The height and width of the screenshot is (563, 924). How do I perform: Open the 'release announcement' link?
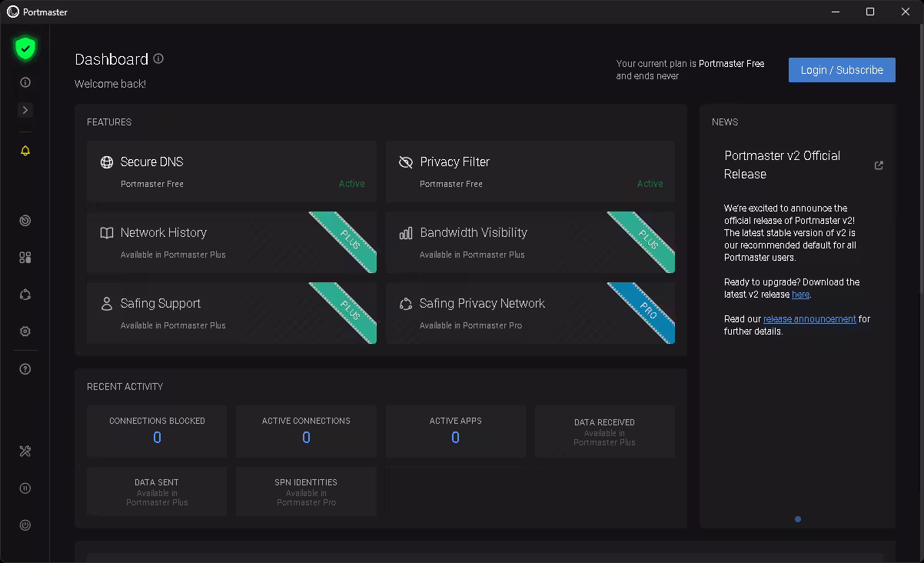click(809, 319)
